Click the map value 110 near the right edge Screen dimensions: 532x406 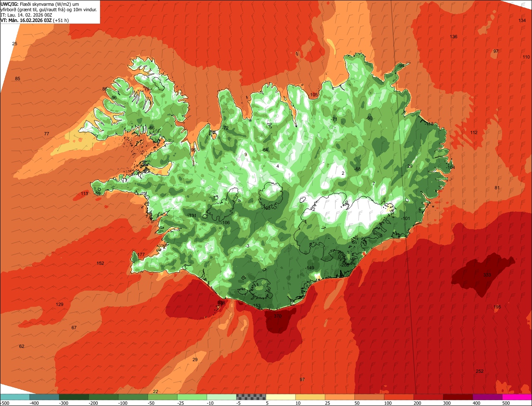tap(526, 57)
